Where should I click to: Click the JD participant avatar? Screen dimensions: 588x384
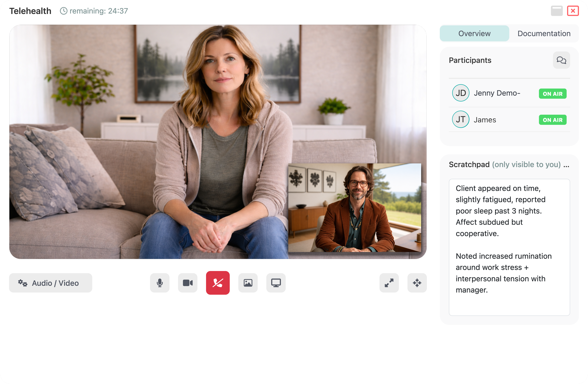[461, 93]
